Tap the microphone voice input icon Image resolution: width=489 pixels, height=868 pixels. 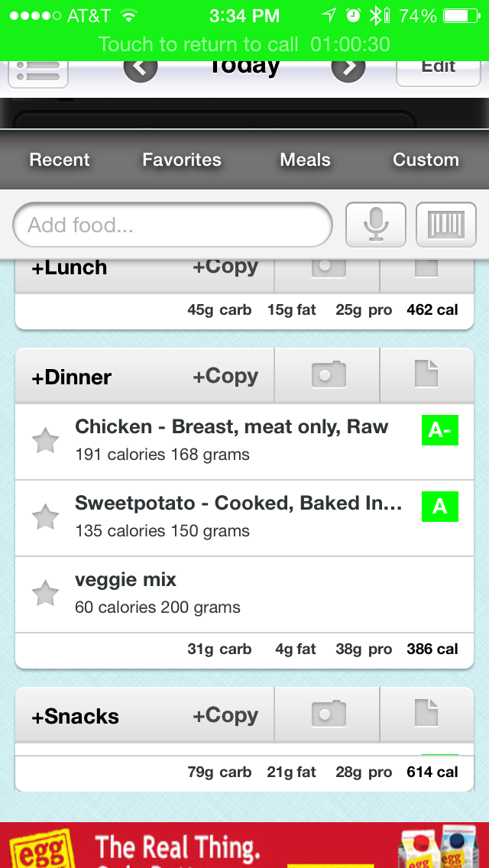click(x=375, y=225)
